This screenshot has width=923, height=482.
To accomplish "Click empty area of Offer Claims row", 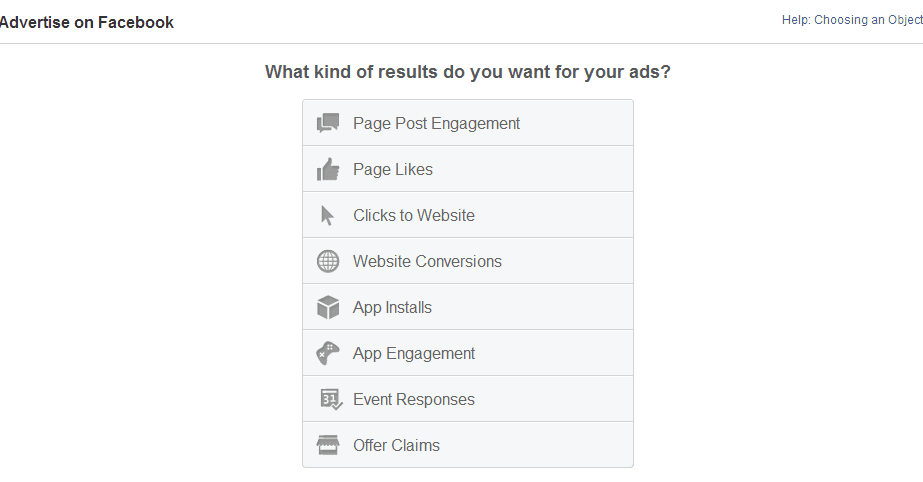I will [x=536, y=445].
